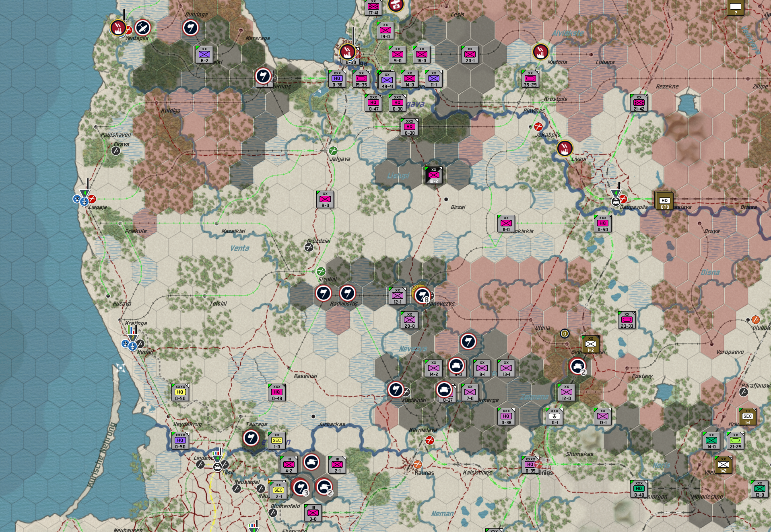The height and width of the screenshot is (532, 771).
Task: Click the 9-0 infantry division
Action: [398, 55]
